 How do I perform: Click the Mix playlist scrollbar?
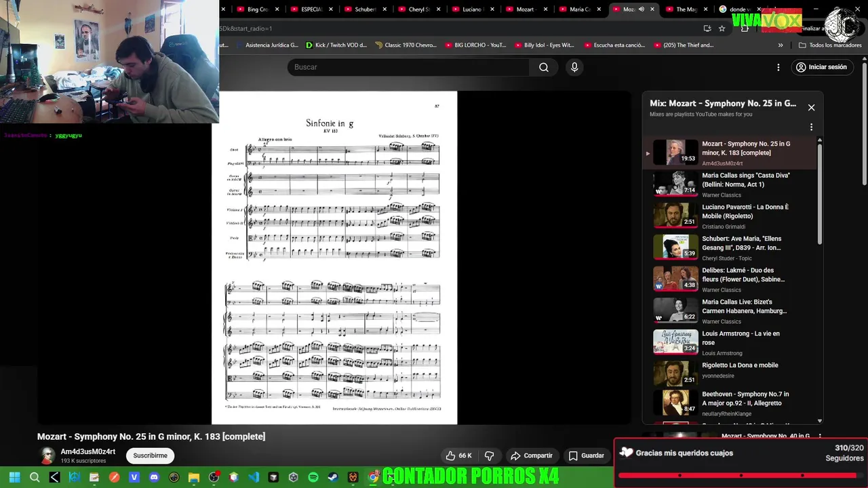tap(820, 193)
